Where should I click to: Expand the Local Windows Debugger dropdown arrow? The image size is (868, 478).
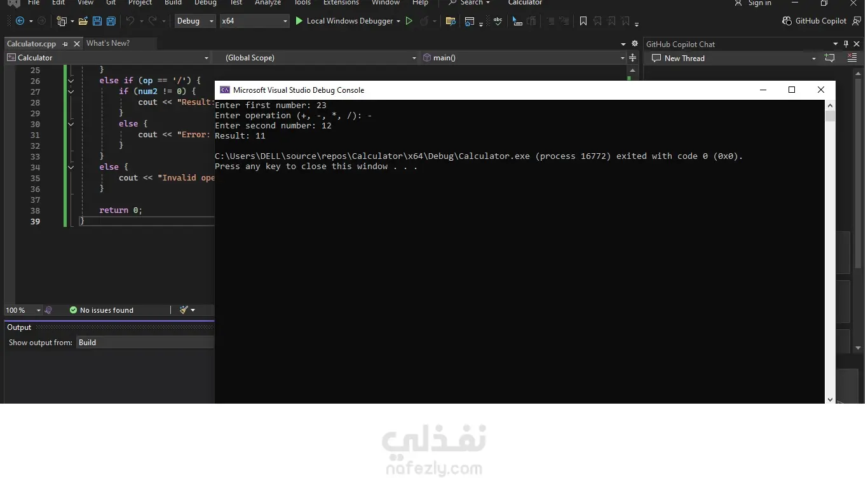click(398, 21)
